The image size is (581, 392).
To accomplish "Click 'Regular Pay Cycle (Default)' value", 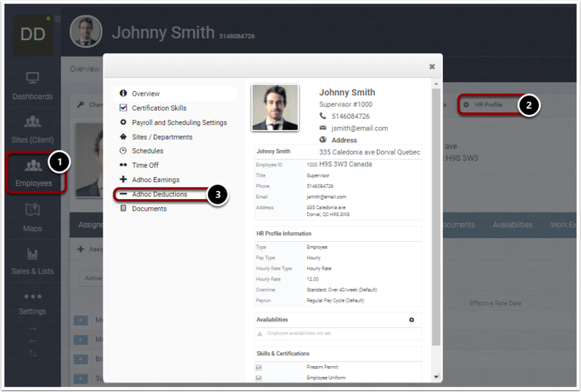I will click(x=335, y=300).
